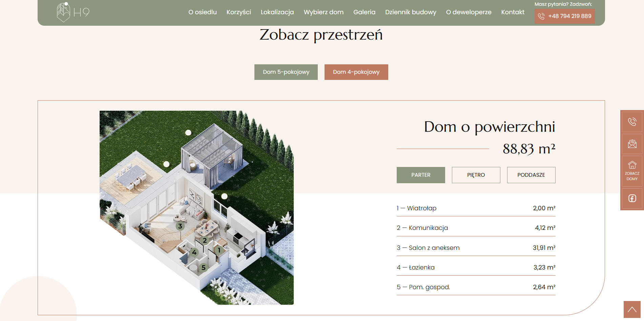
Task: Call the +48 794 219 889 button
Action: point(564,16)
